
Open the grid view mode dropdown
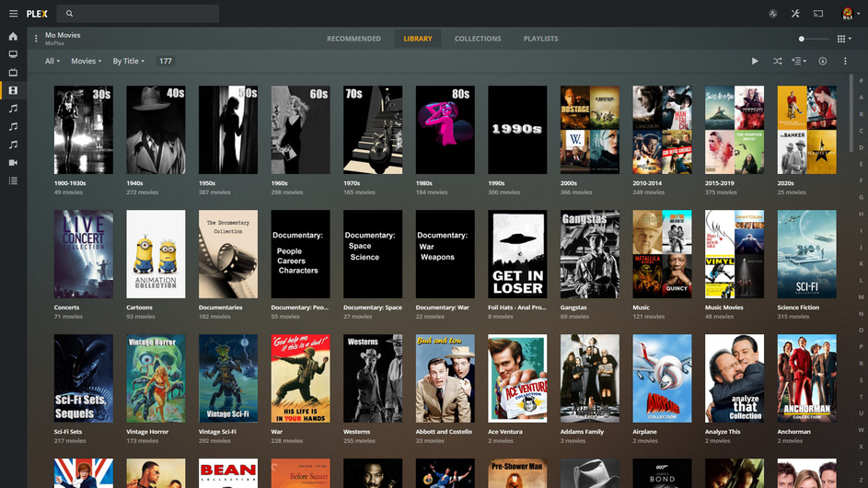click(844, 39)
